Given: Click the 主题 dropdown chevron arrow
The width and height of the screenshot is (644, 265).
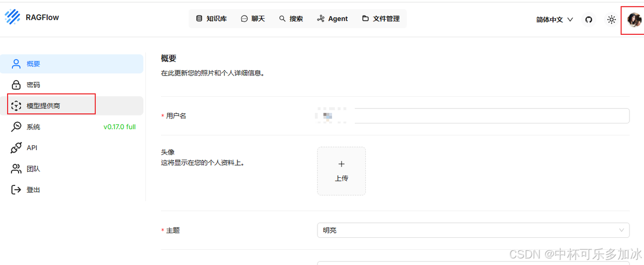Looking at the screenshot, I should [621, 230].
